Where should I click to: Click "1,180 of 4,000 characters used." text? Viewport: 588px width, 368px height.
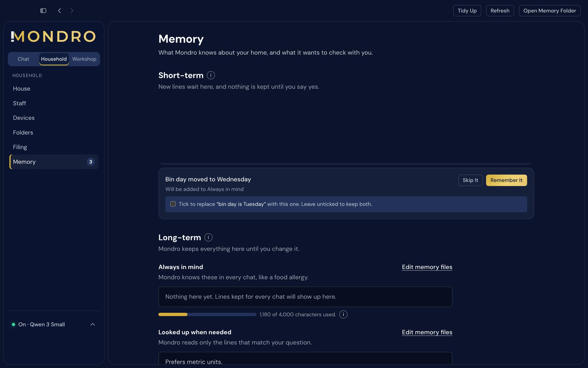(x=298, y=314)
